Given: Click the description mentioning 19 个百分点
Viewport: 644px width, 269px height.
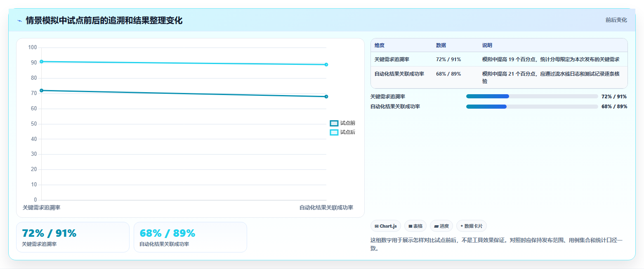Looking at the screenshot, I should [551, 59].
